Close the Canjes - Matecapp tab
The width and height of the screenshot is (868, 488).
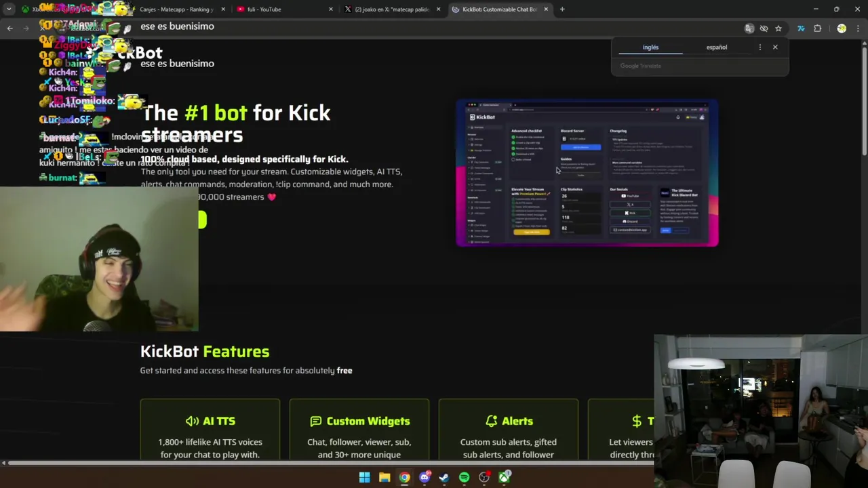pos(223,9)
